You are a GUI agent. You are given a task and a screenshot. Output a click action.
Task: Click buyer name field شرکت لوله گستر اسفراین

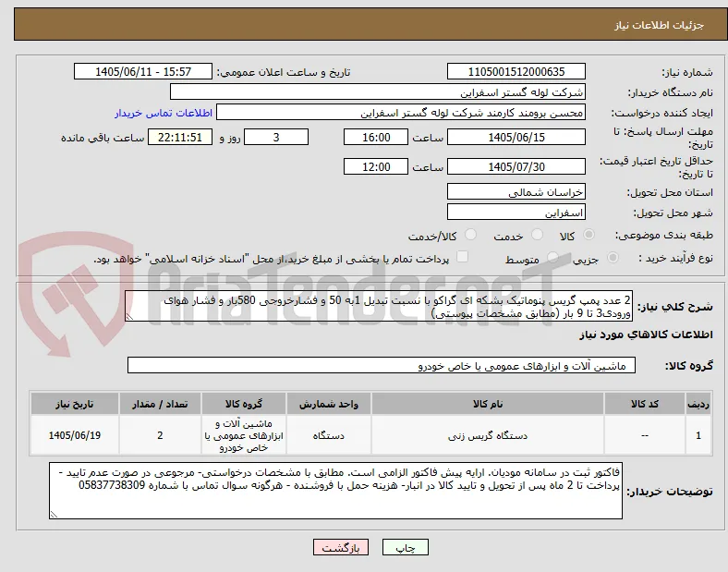[378, 91]
